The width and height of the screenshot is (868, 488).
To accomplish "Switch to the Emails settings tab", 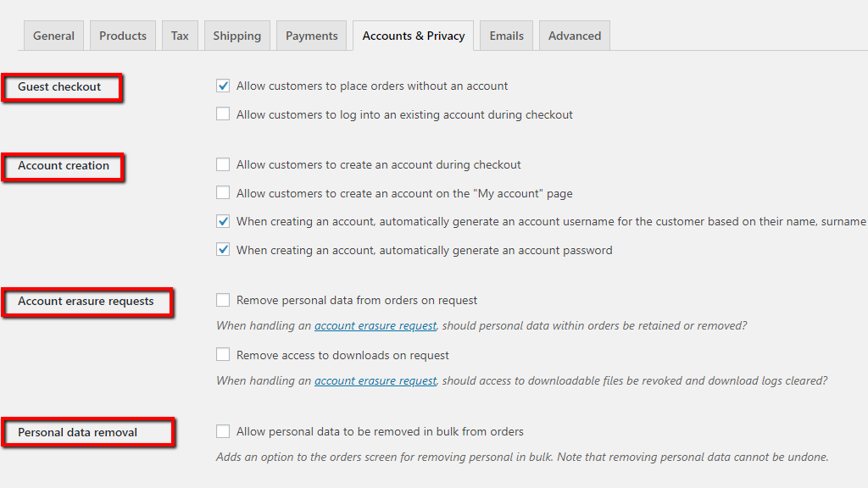I will (x=506, y=36).
